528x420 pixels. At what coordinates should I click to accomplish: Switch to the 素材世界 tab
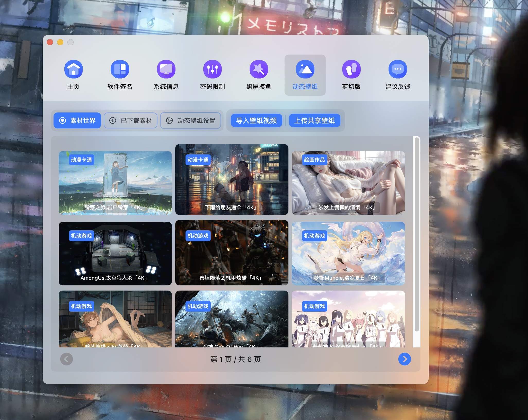coord(77,120)
